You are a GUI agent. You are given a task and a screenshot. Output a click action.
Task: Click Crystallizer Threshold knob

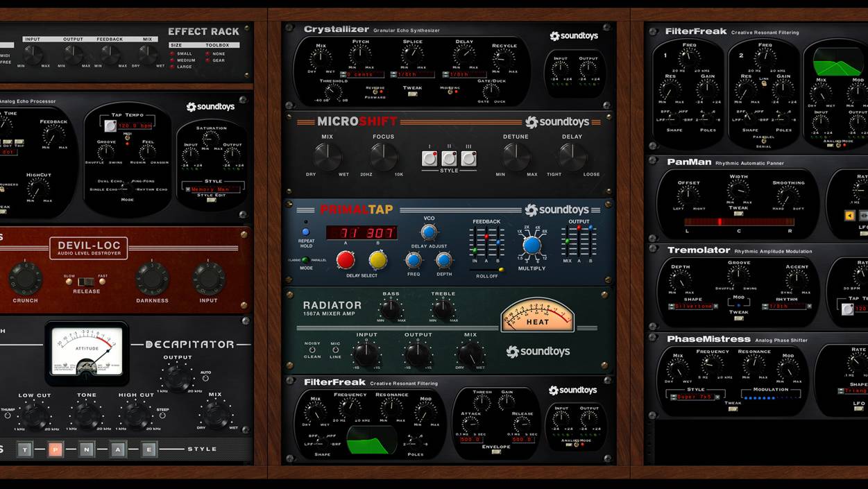tap(332, 91)
